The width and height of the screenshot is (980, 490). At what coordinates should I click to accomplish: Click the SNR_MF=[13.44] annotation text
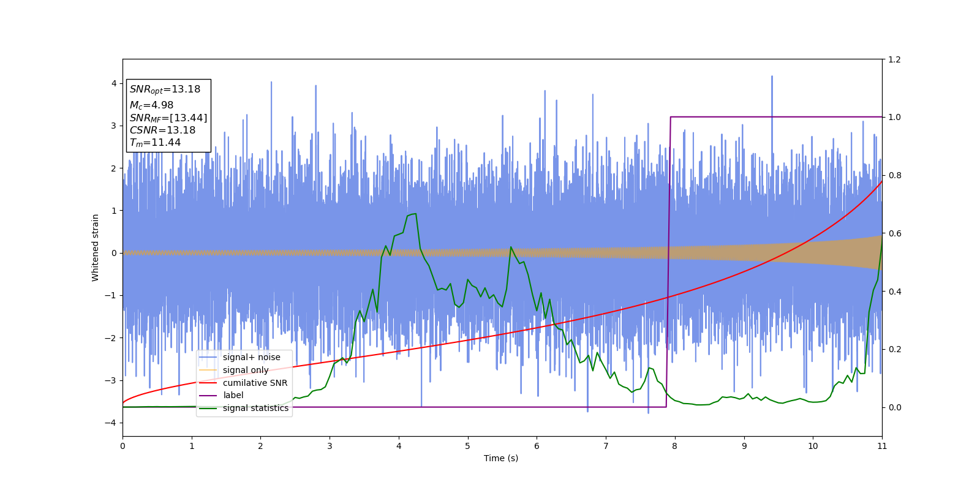tap(168, 118)
